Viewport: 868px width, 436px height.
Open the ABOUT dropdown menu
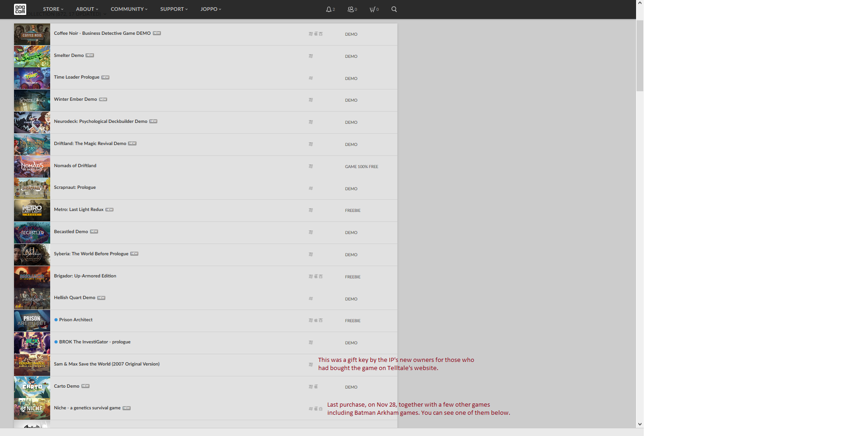pyautogui.click(x=87, y=9)
